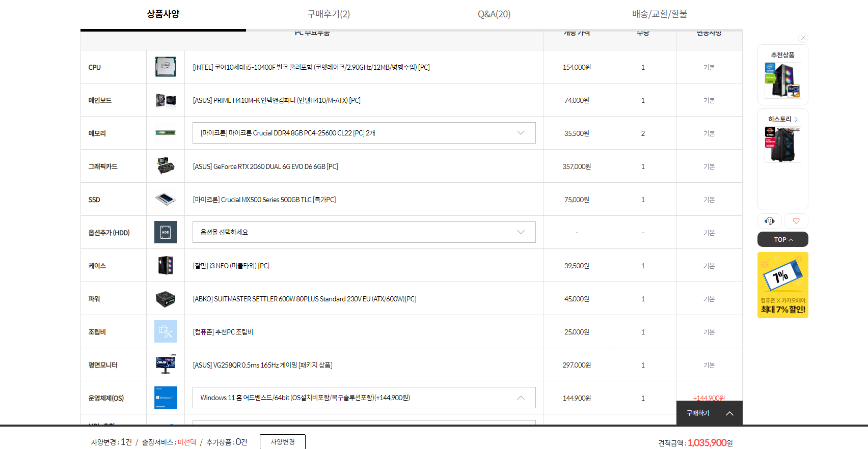Open 히스토리 history list in sidebar
868x449 pixels.
(x=783, y=119)
